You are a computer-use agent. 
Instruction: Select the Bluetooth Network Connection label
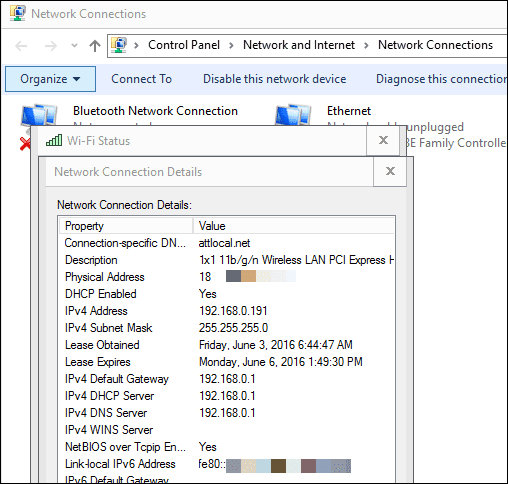tap(155, 111)
